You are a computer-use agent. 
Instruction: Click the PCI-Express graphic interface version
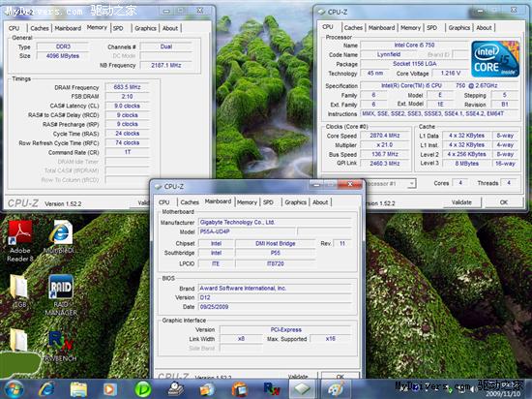coord(285,329)
